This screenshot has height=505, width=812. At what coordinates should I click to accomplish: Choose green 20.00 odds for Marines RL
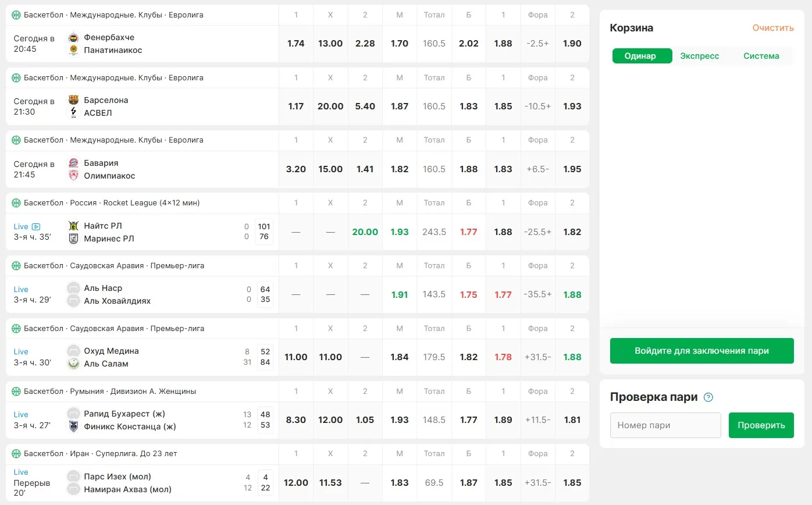tap(365, 232)
